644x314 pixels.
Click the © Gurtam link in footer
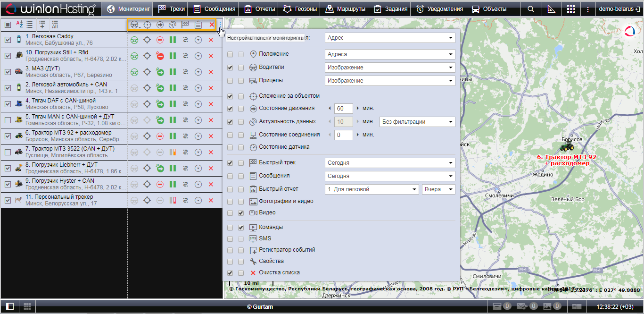pos(260,307)
